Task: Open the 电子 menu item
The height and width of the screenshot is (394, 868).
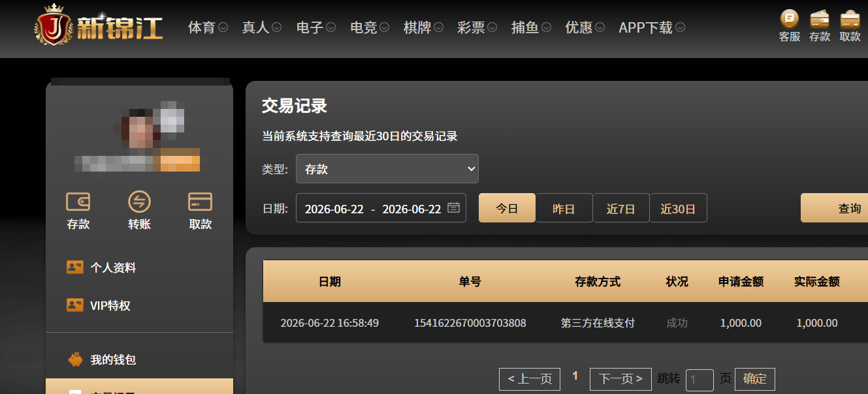Action: coord(310,27)
